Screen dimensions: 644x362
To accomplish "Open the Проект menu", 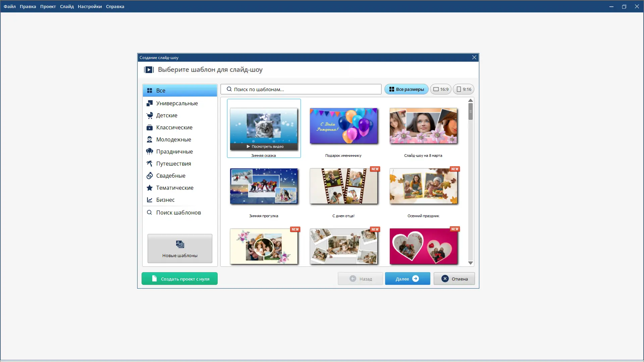I will click(x=48, y=6).
